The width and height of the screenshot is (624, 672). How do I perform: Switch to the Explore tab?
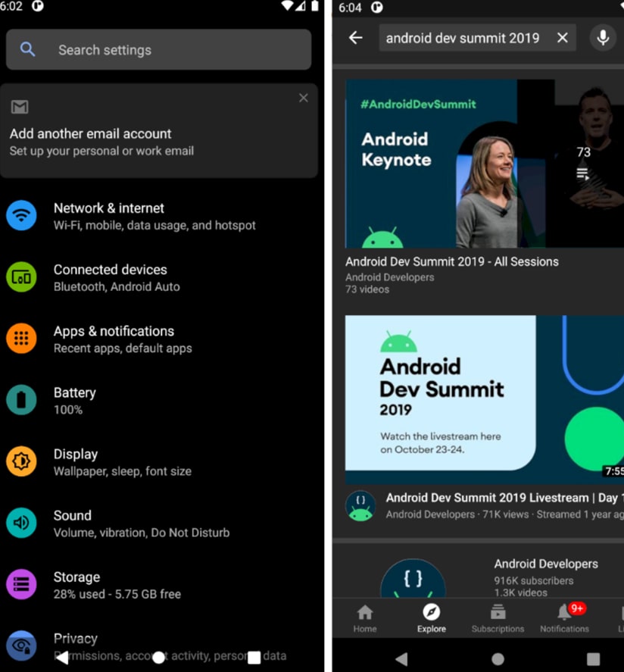point(432,618)
